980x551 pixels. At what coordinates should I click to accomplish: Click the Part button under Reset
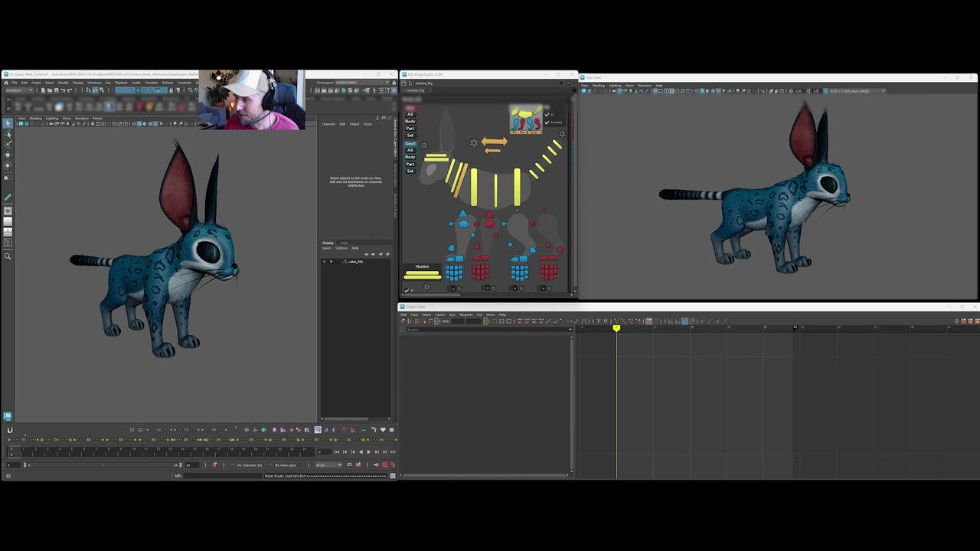(x=410, y=164)
